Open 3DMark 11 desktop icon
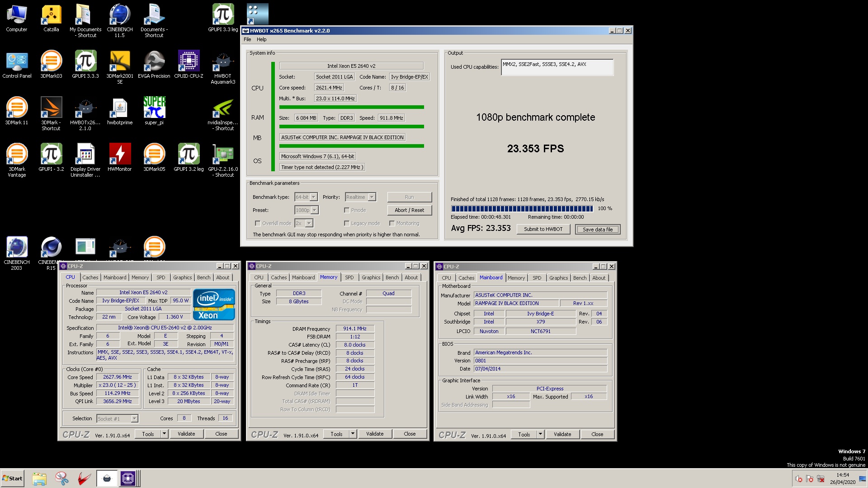The height and width of the screenshot is (488, 868). (x=17, y=111)
